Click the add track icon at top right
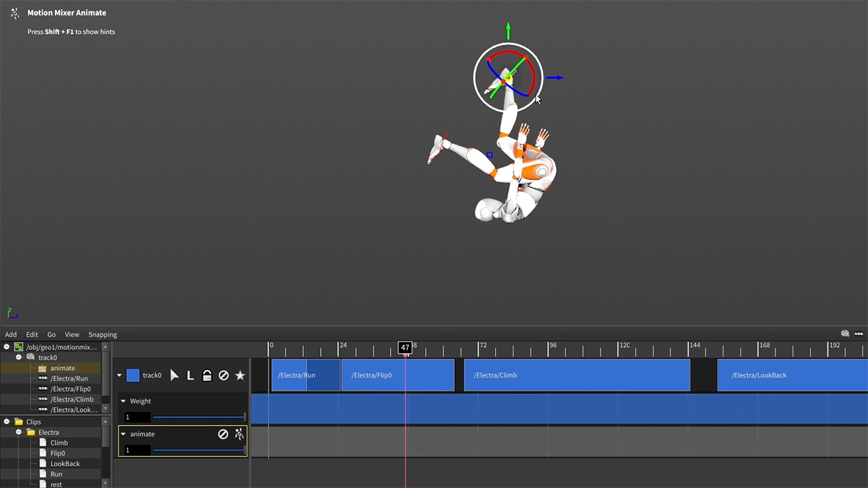Viewport: 868px width, 488px height. point(845,334)
